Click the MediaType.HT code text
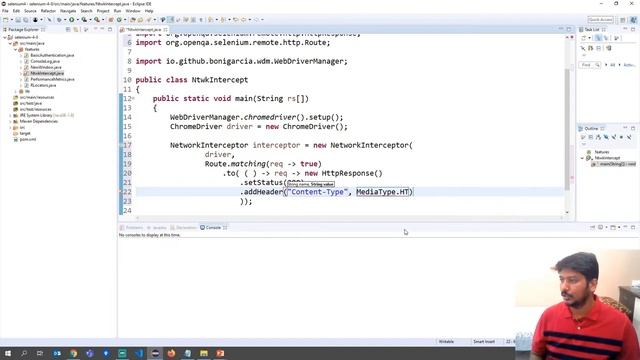 [x=382, y=192]
